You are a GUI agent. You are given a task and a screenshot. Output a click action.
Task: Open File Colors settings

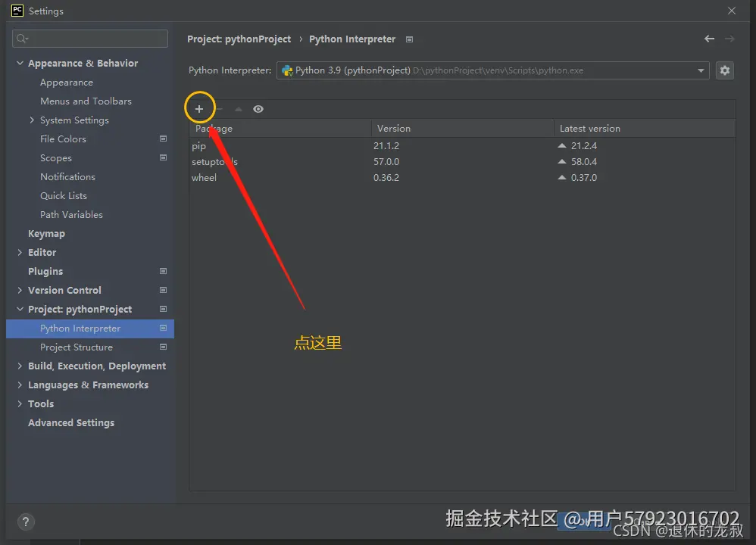[63, 139]
